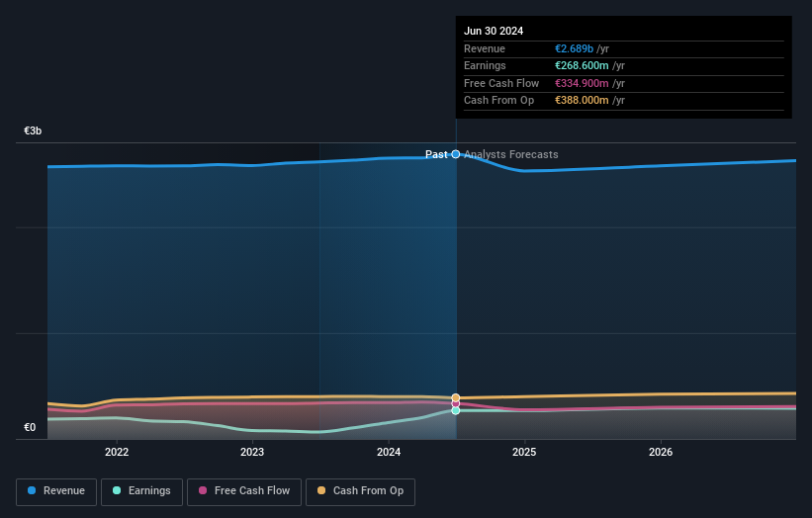Click the 'Analysts Forecasts' label
812x518 pixels.
click(x=511, y=154)
